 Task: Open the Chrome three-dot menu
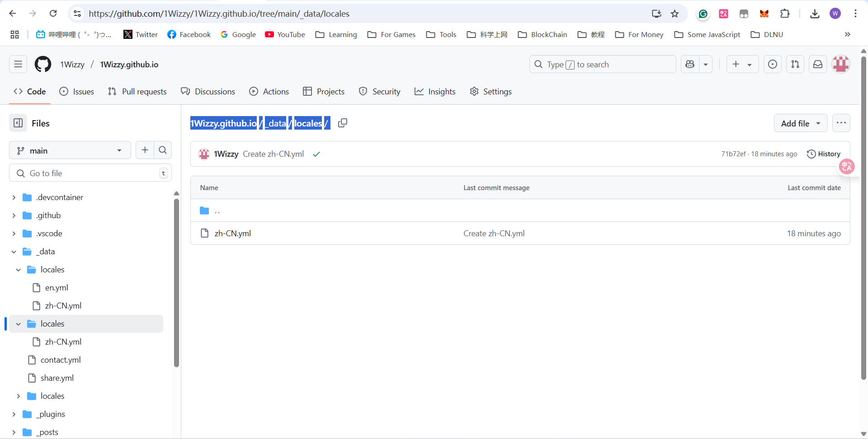tap(855, 14)
